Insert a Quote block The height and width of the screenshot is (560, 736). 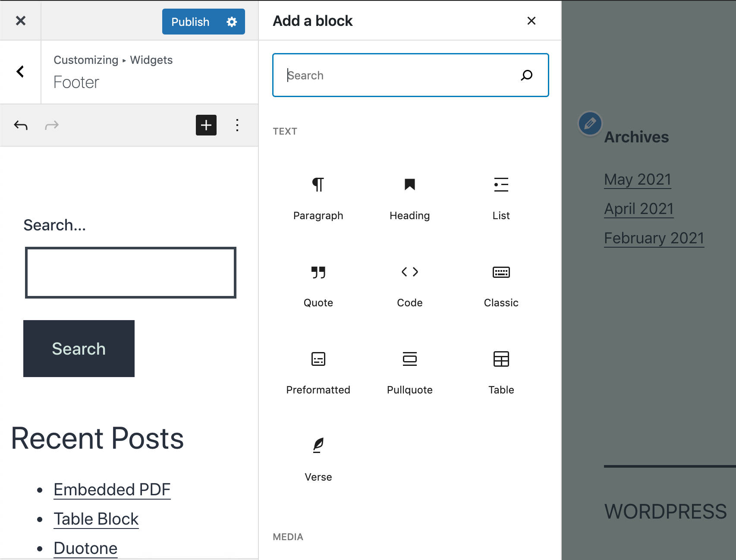click(318, 286)
